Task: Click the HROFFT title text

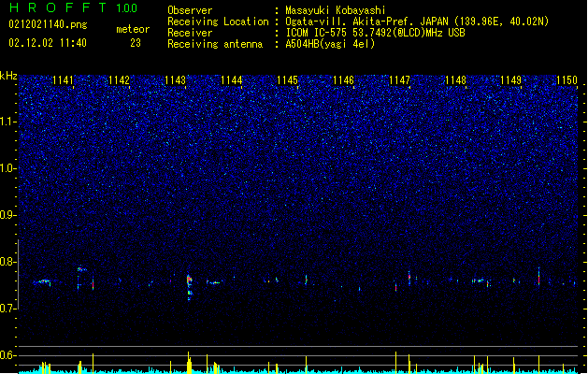Action: pos(58,7)
